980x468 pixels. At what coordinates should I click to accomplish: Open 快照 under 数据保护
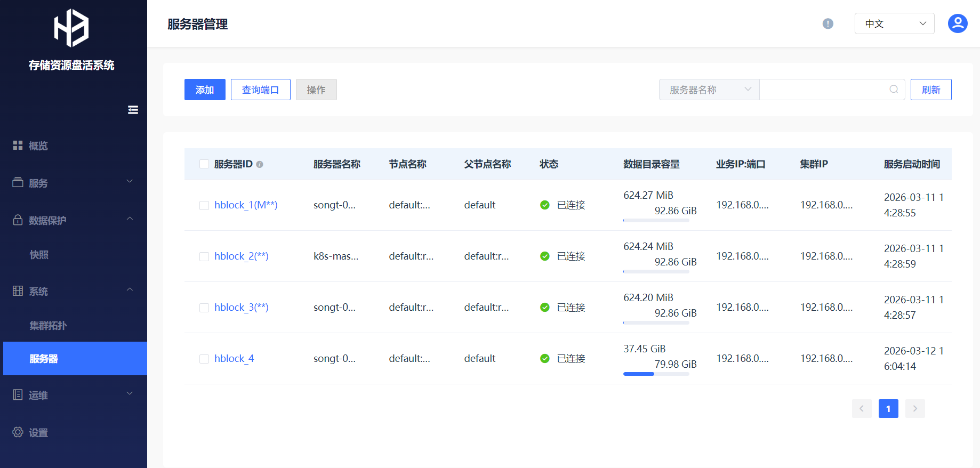(x=39, y=255)
